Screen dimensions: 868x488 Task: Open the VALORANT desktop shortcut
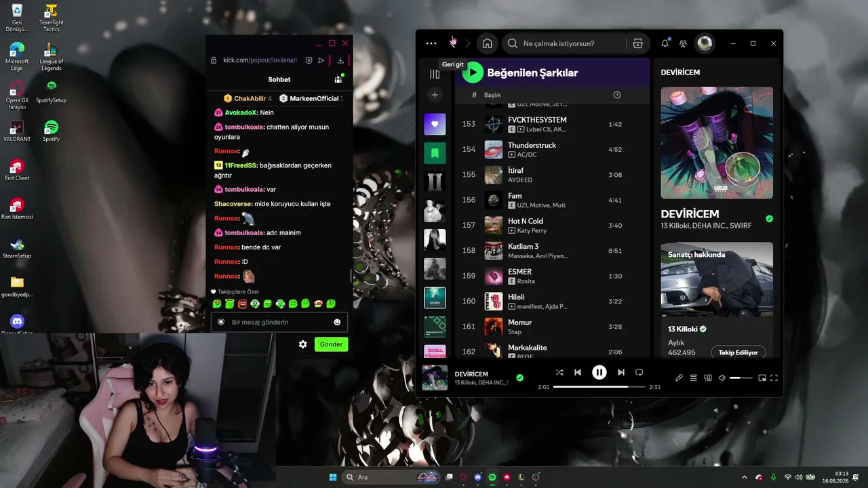click(17, 130)
